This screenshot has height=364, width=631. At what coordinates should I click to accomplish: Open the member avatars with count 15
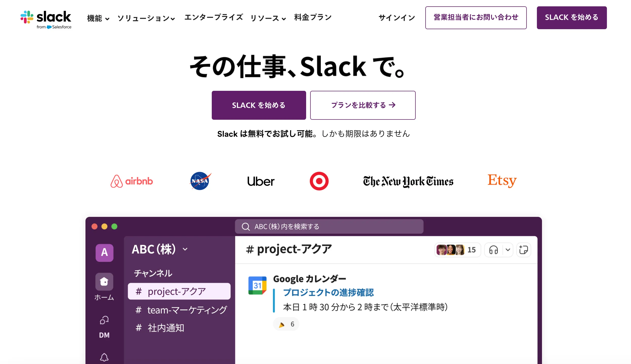[x=457, y=250]
